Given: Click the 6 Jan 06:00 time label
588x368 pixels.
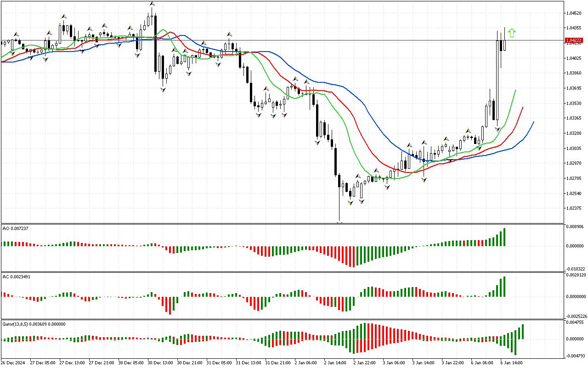Looking at the screenshot, I should 482,362.
